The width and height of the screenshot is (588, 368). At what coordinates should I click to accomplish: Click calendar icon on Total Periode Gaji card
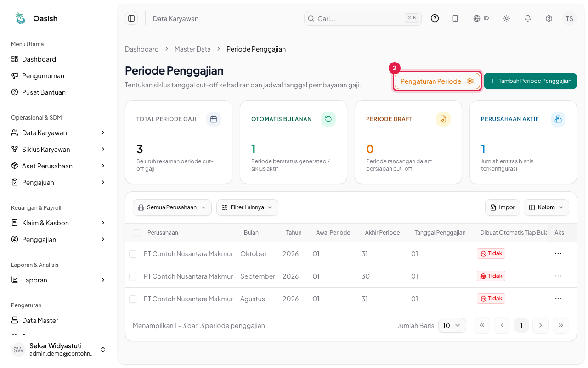214,119
